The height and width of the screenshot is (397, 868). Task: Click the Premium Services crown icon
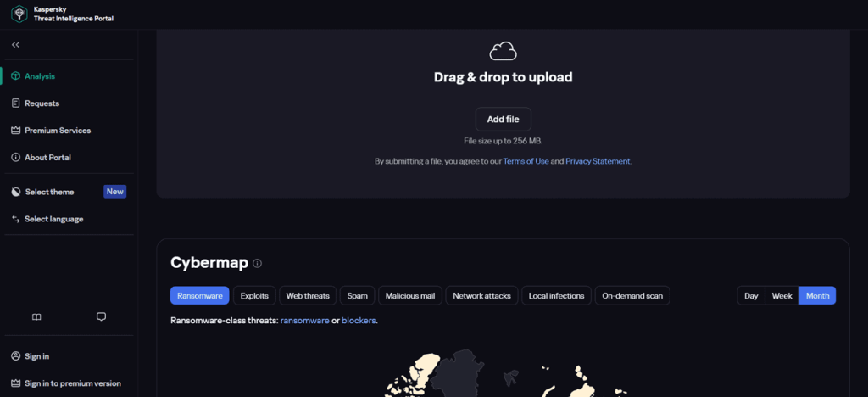tap(16, 131)
